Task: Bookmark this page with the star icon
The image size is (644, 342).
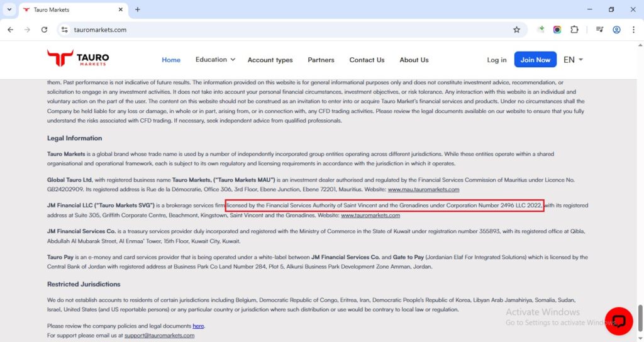Action: [517, 30]
